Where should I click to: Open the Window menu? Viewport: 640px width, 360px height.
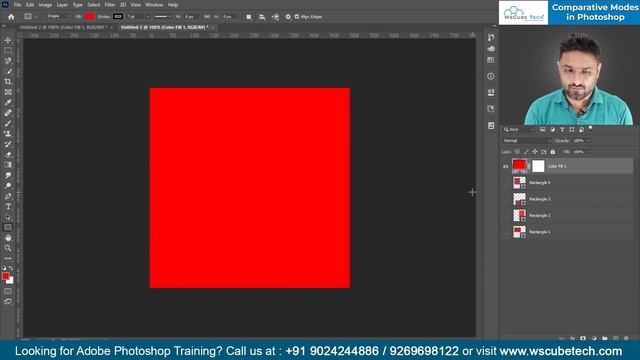pyautogui.click(x=154, y=5)
